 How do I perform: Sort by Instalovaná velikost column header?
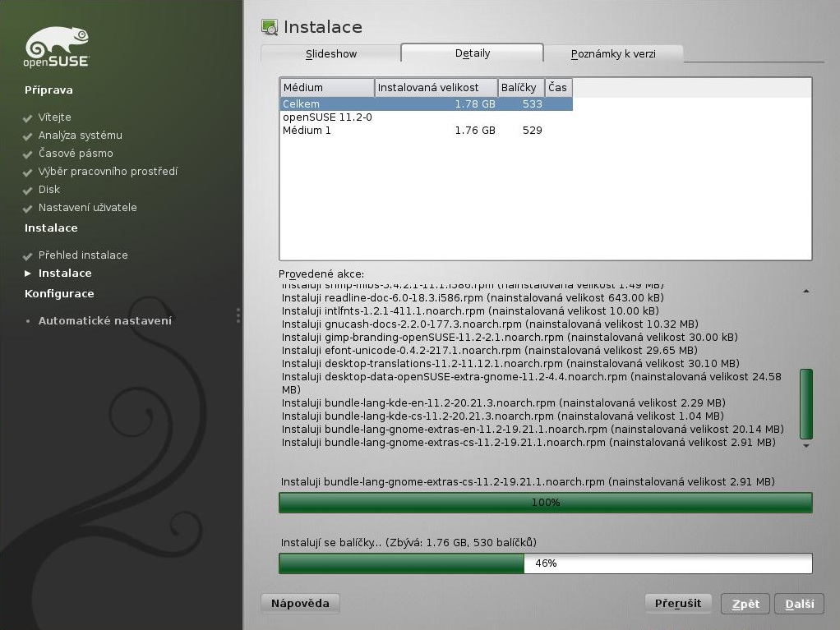[x=436, y=87]
